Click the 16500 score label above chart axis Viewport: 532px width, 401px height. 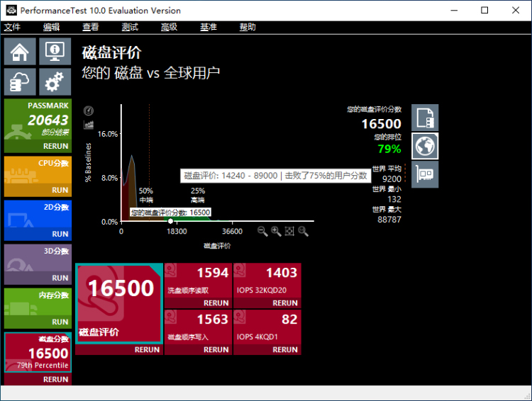(x=171, y=213)
